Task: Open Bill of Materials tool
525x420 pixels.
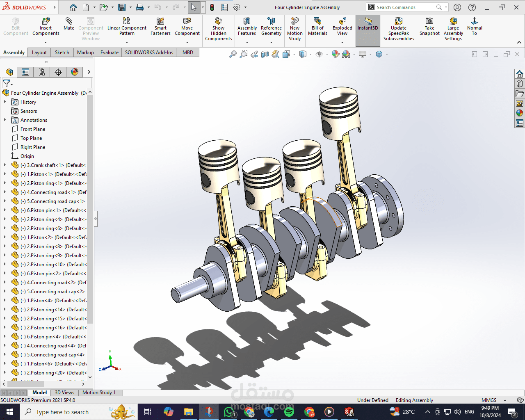Action: (317, 27)
